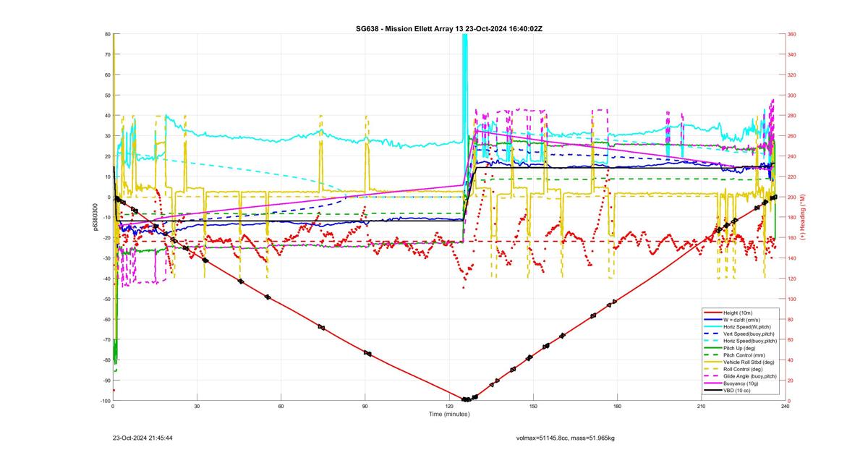Click the right axis heading tick '100'
This screenshot has width=868, height=450.
[791, 299]
